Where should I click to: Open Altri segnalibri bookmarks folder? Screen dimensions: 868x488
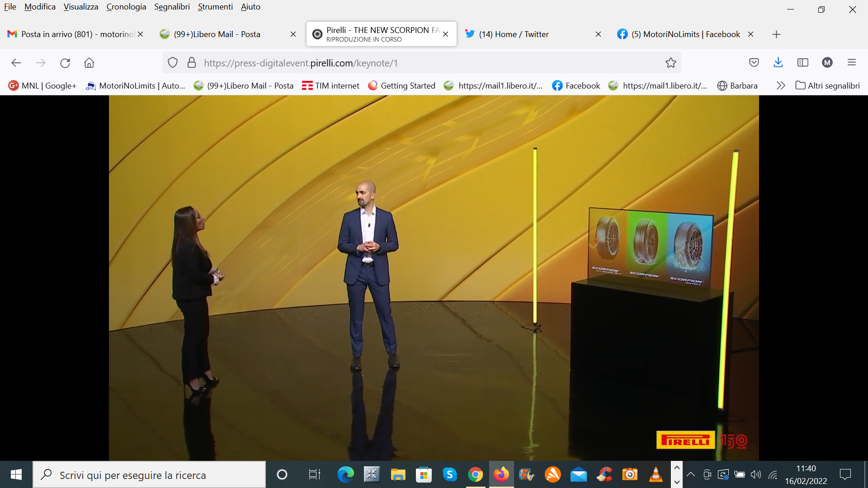828,85
